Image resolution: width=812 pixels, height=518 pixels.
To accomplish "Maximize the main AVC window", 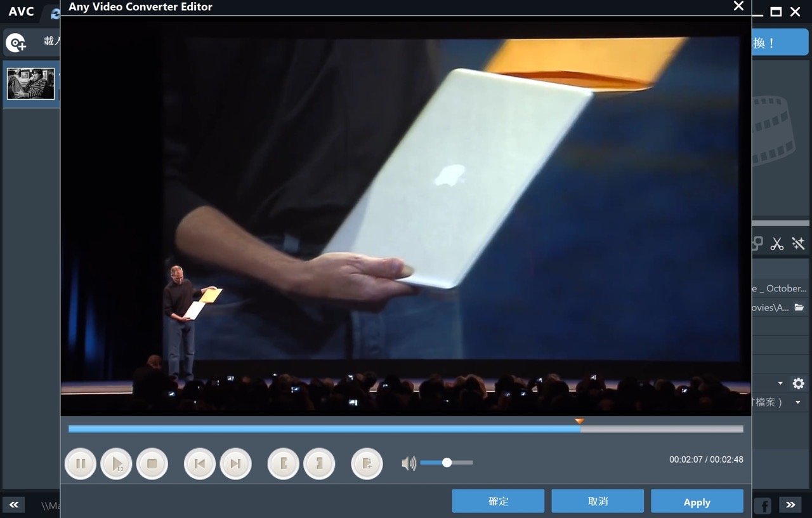I will coord(776,11).
